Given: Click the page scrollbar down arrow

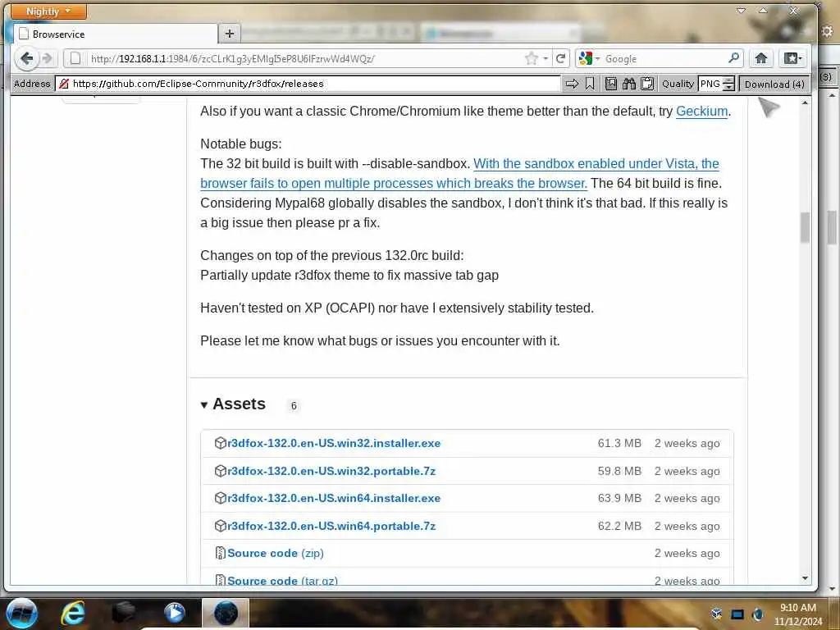Looking at the screenshot, I should (806, 578).
